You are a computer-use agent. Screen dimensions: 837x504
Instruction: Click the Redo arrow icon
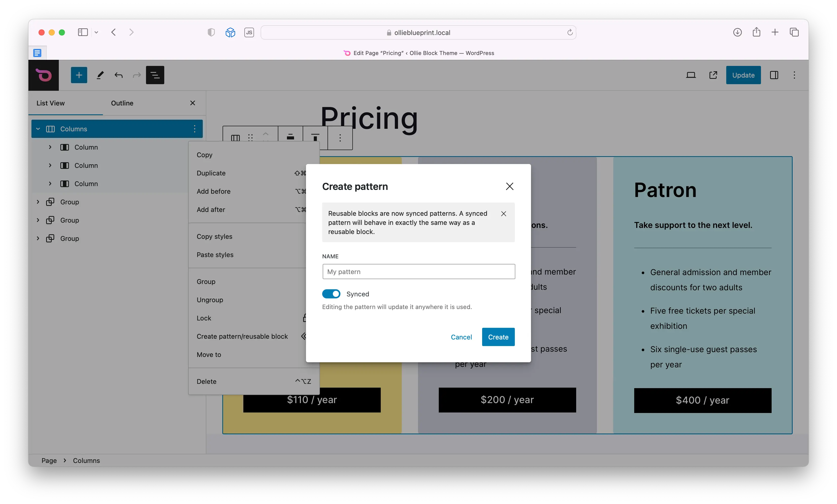tap(137, 75)
